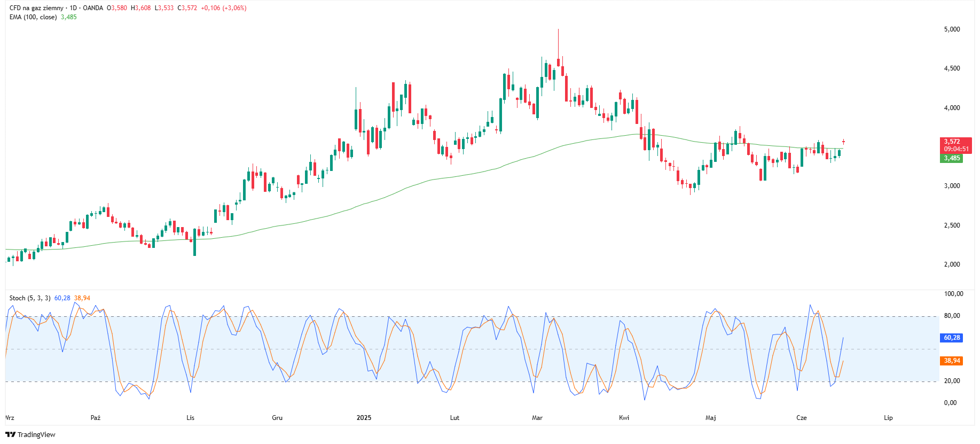Click the chart title 'CFD na gaz ziemny'
The image size is (980, 444).
click(36, 8)
